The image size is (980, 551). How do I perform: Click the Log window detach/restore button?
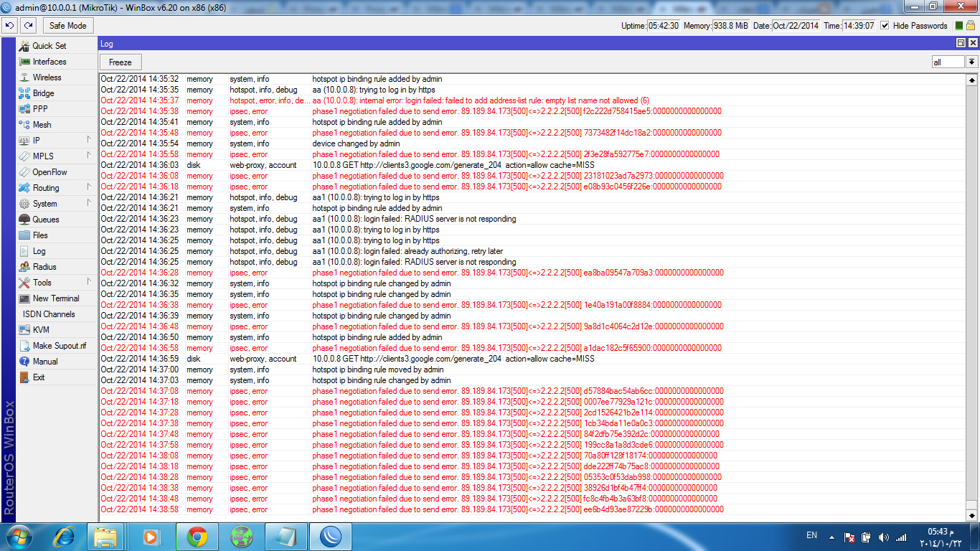click(x=961, y=43)
